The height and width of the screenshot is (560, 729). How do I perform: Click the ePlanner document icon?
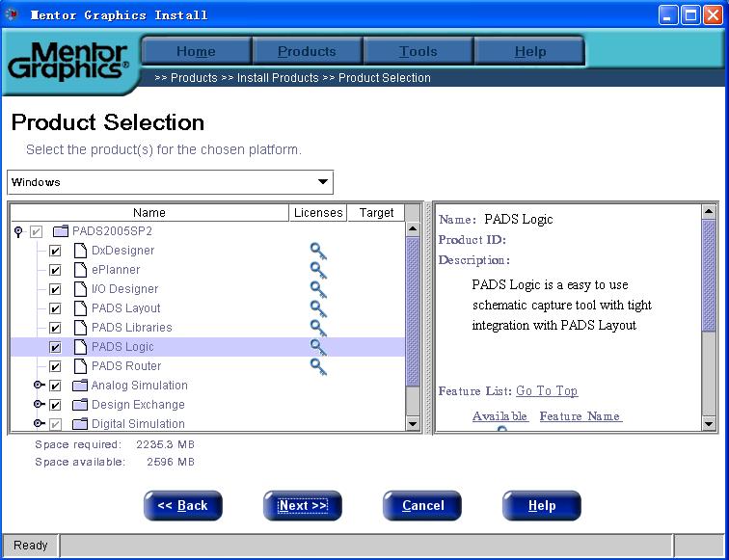(x=80, y=270)
